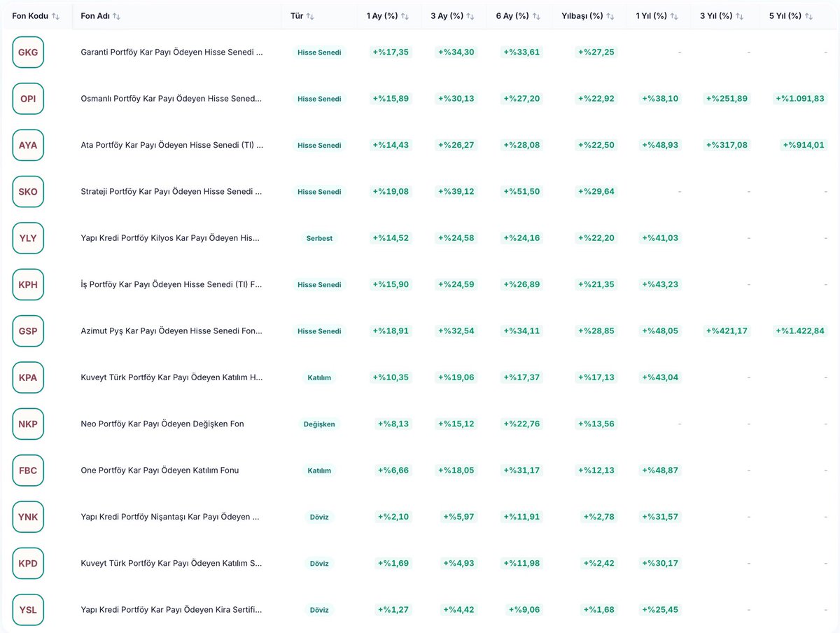Select Serbest type tag in YLY row
840x633 pixels.
[x=319, y=238]
